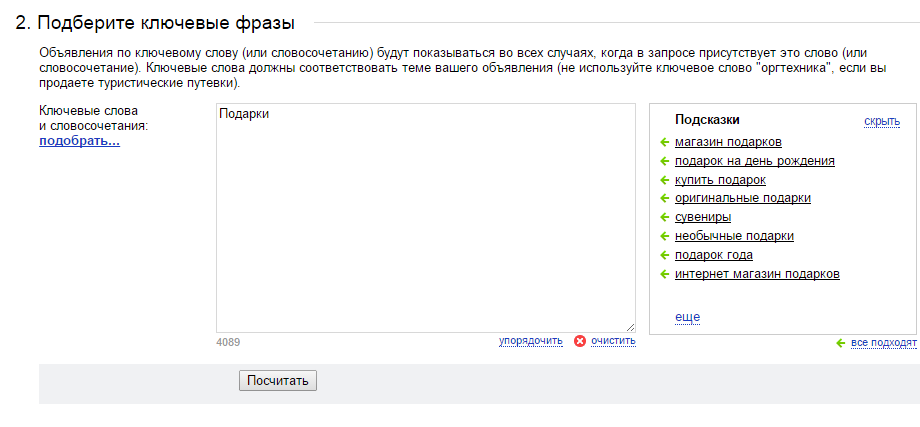This screenshot has width=920, height=427.
Task: Add 'подарок года' with its green arrow
Action: [664, 255]
